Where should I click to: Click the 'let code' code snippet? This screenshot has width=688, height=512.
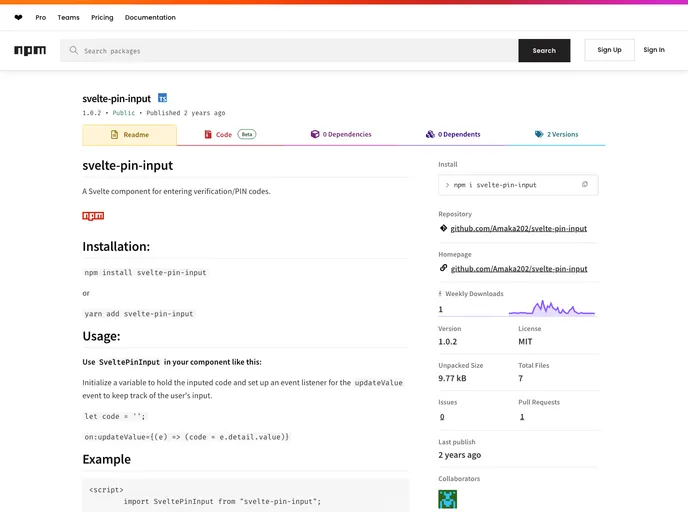click(x=115, y=416)
